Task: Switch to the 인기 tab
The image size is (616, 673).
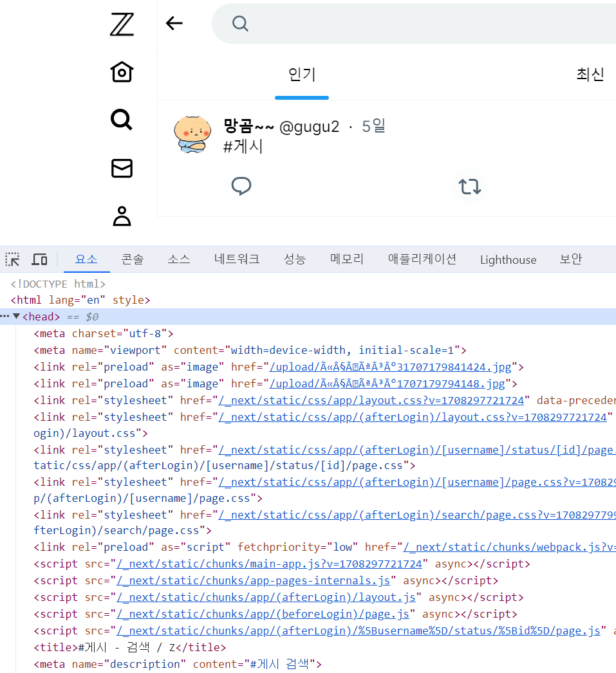Action: click(x=302, y=74)
